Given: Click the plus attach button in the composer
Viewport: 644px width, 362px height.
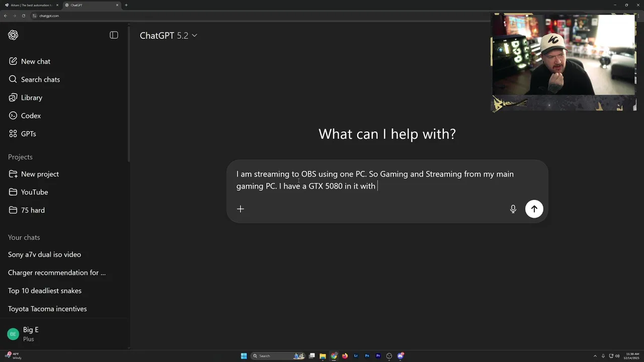Looking at the screenshot, I should coord(240,209).
